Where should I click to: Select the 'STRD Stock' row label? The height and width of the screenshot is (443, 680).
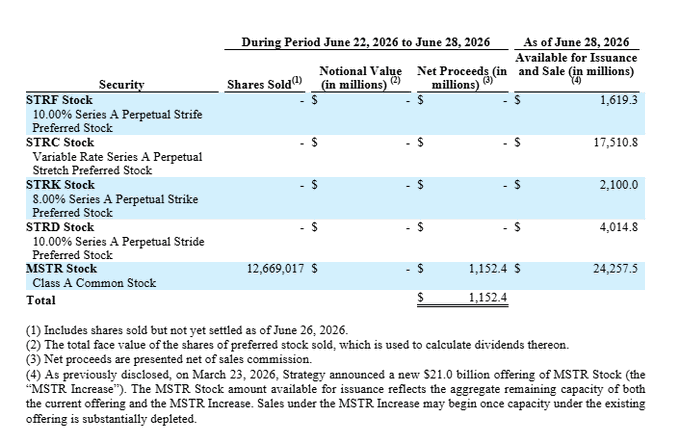tap(60, 227)
